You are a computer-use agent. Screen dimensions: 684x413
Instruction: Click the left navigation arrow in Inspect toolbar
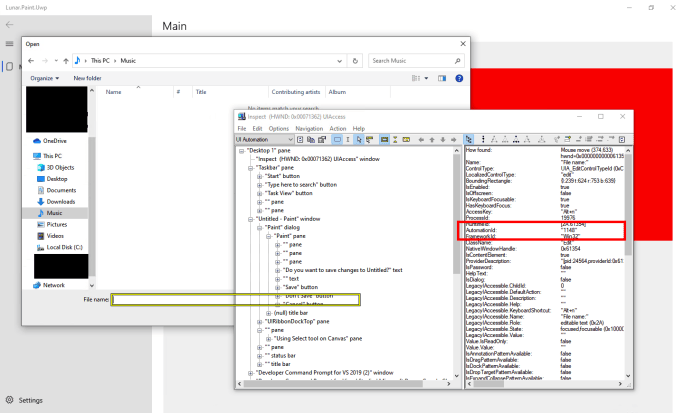click(421, 140)
